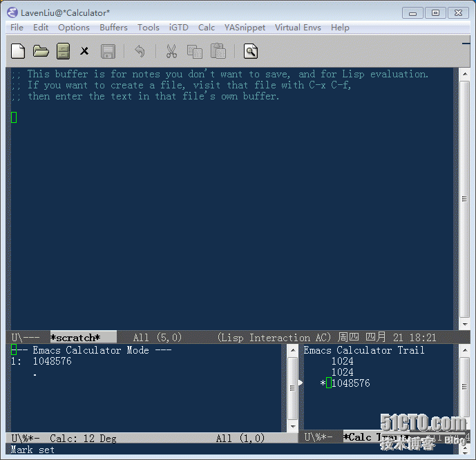Viewport: 476px width, 460px height.
Task: Open the File menu
Action: [x=17, y=28]
